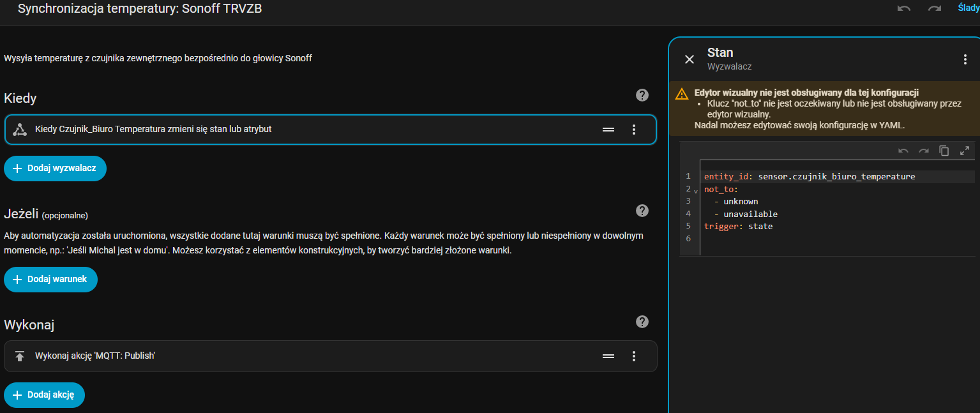Open the Stan panel three-dot menu

965,59
